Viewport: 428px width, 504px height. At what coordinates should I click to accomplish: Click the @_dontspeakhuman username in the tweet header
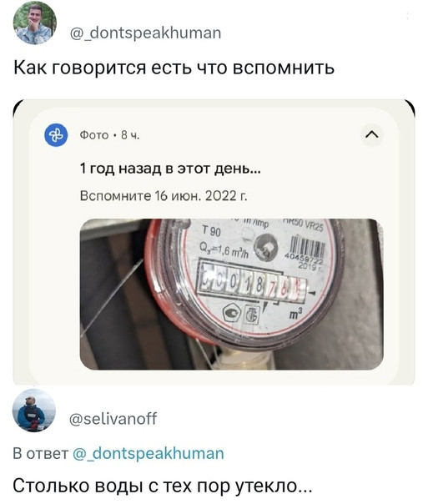[x=145, y=33]
